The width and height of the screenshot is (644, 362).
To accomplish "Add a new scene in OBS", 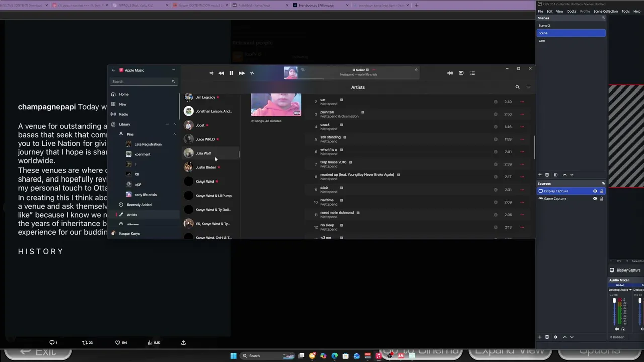I will 540,175.
